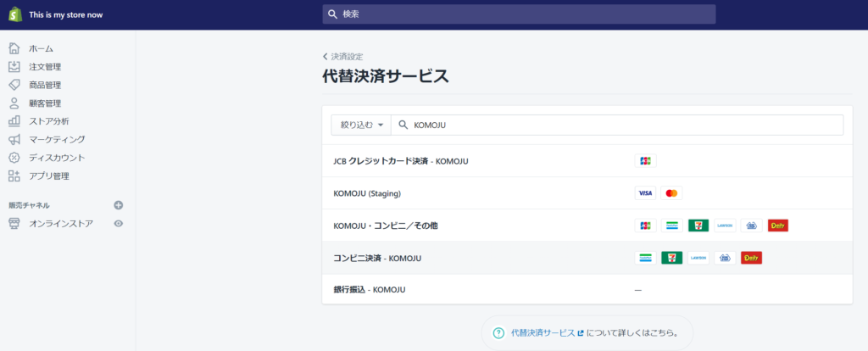This screenshot has height=351, width=868.
Task: Click the 7-Eleven logo in the KOMOJU・コンビニ／その他 row
Action: 698,226
